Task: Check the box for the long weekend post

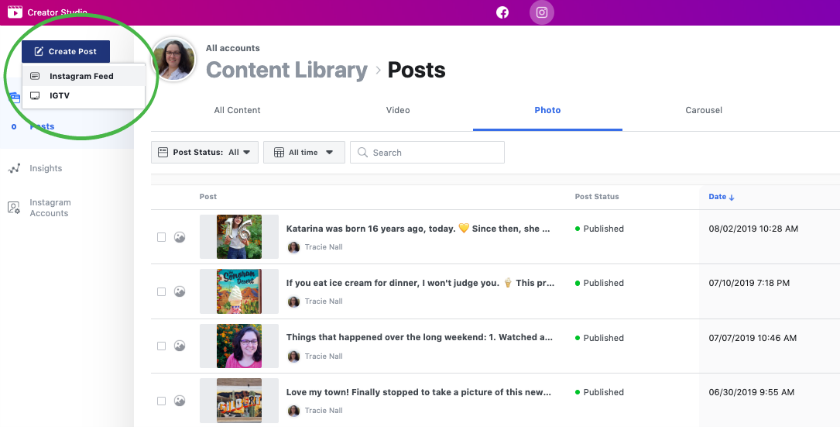Action: pyautogui.click(x=161, y=346)
